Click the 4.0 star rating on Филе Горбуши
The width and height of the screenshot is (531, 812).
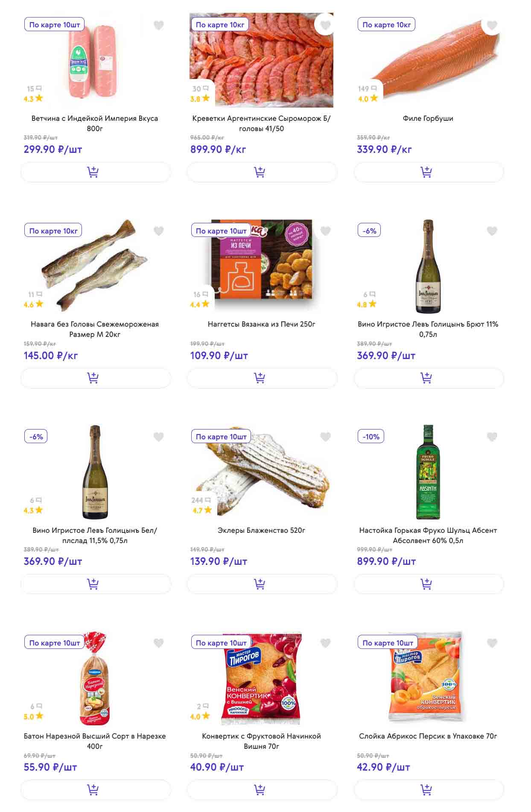click(x=368, y=99)
